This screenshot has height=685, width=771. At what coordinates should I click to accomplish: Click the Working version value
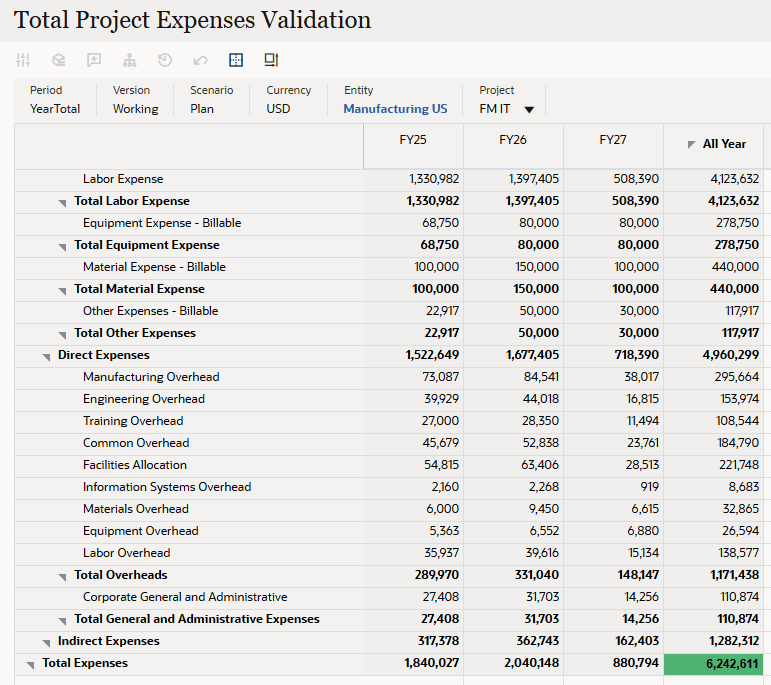[x=135, y=109]
